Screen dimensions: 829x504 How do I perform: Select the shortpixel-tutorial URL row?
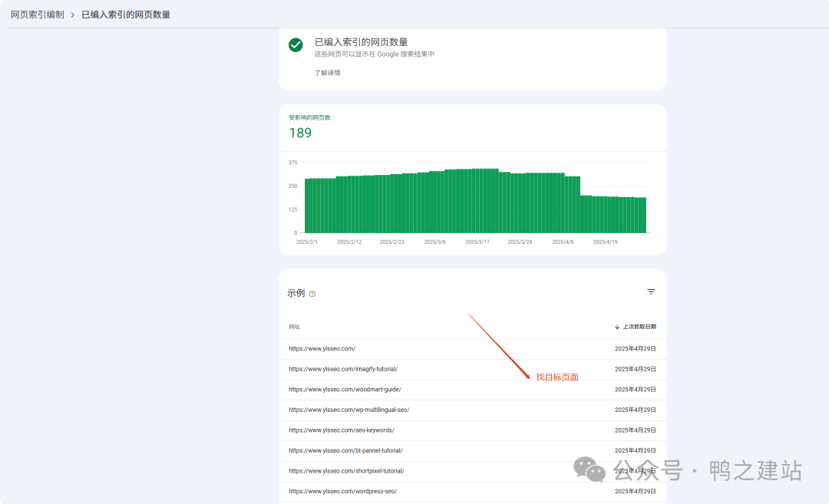pos(346,471)
